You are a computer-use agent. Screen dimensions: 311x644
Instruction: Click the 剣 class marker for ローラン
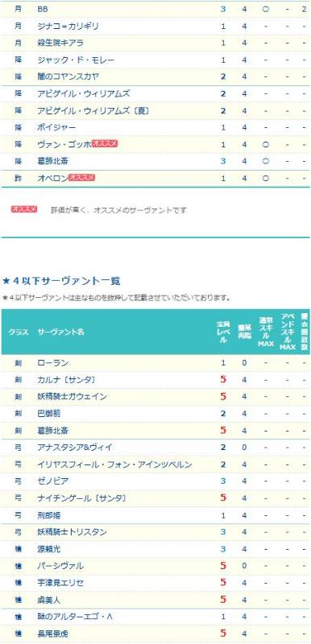18,363
